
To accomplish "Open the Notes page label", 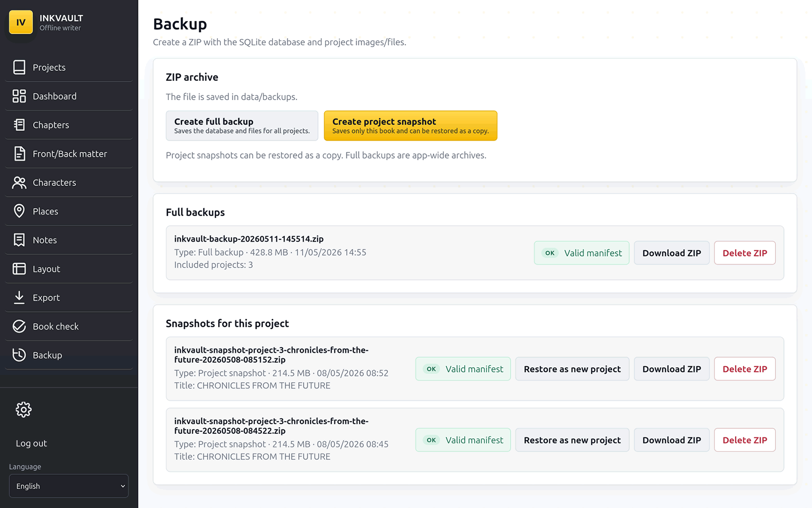I will pos(45,240).
